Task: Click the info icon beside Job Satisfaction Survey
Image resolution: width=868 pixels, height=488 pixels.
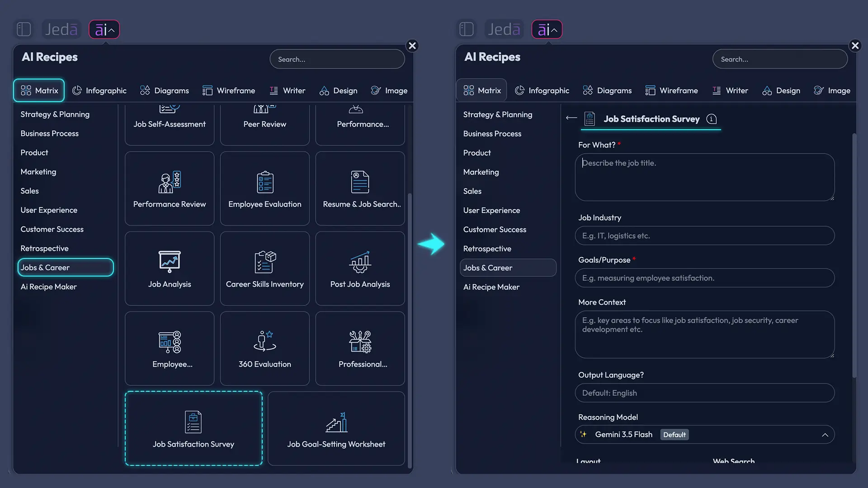Action: 712,119
